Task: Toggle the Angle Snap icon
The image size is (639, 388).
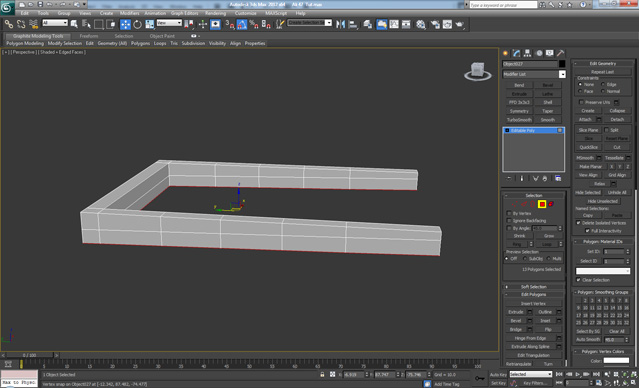Action: (x=242, y=24)
